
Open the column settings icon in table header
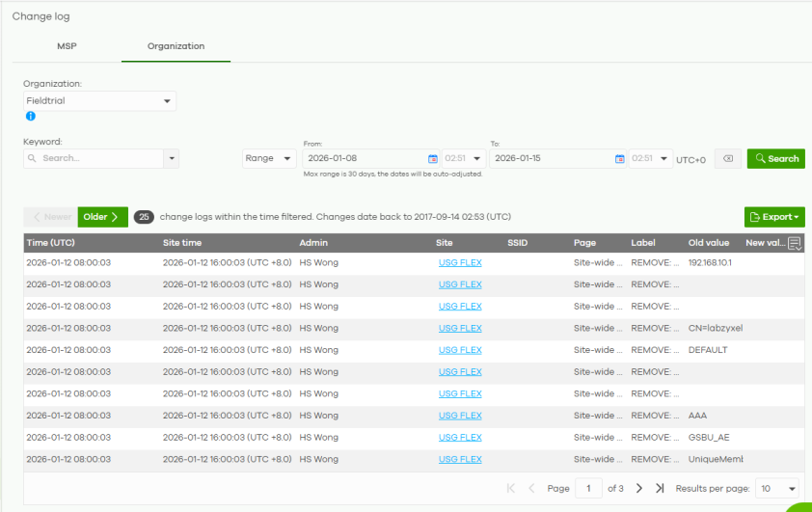click(795, 243)
